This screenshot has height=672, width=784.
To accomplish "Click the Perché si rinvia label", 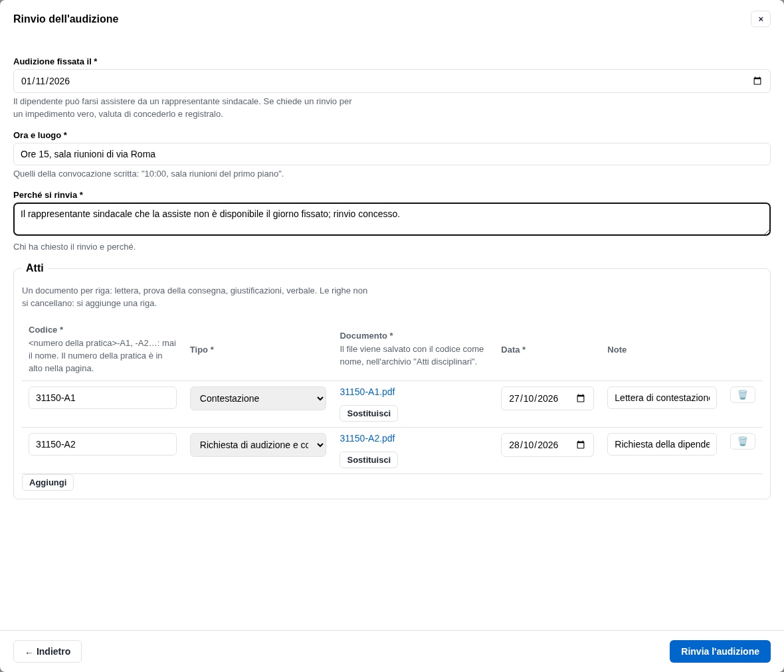I will [x=48, y=195].
